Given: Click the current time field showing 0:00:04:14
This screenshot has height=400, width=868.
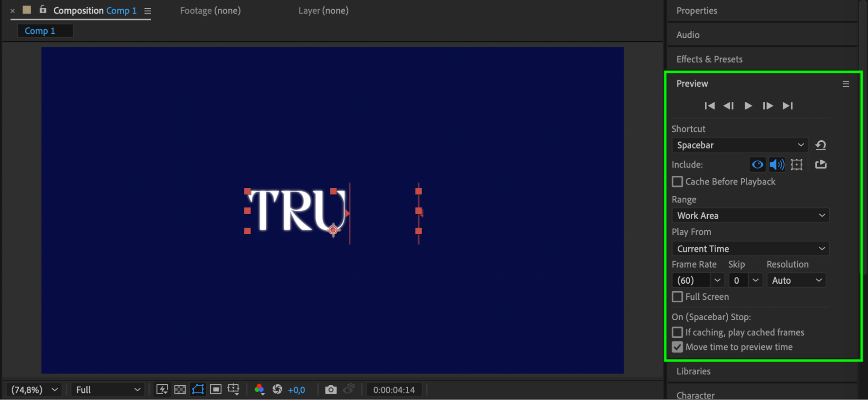Looking at the screenshot, I should click(x=394, y=389).
